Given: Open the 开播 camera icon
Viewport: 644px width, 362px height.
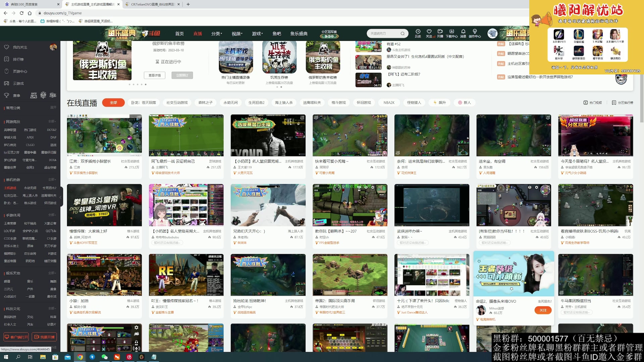Looking at the screenshot, I should coord(440,31).
